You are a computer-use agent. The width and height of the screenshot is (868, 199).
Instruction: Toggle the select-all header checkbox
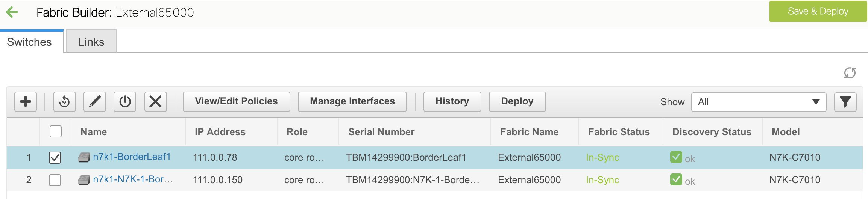pos(56,132)
